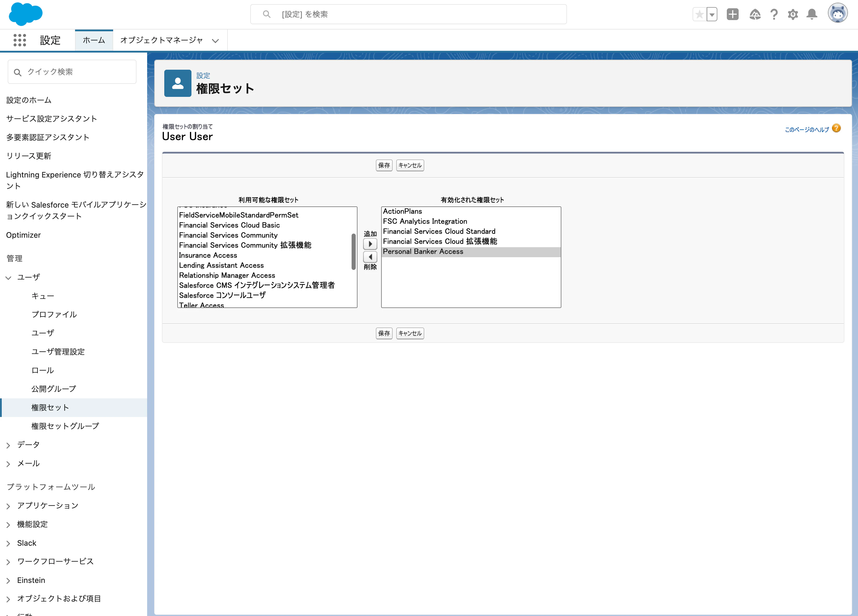The image size is (858, 616).
Task: Open 設定のホーム in sidebar
Action: click(x=29, y=100)
